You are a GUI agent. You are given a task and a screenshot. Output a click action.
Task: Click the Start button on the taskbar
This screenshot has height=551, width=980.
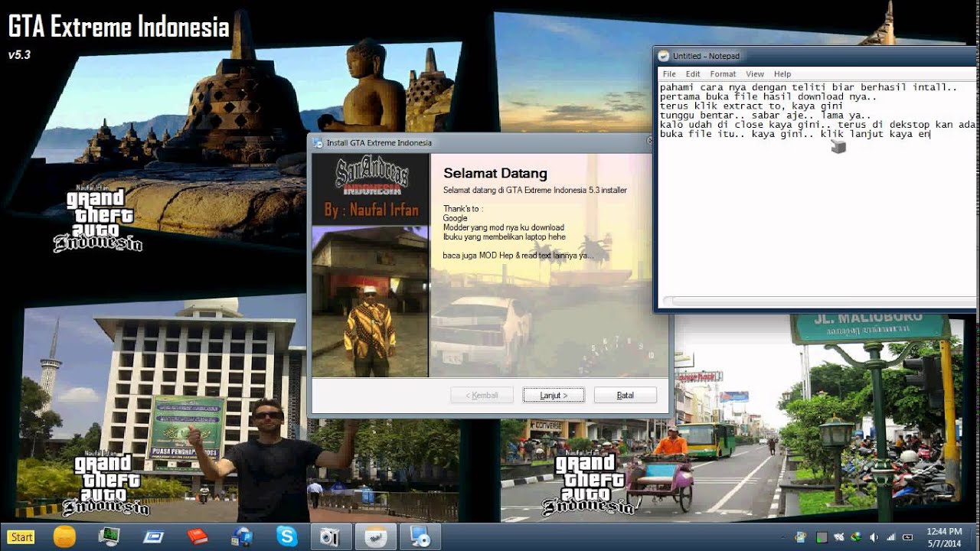click(x=21, y=537)
